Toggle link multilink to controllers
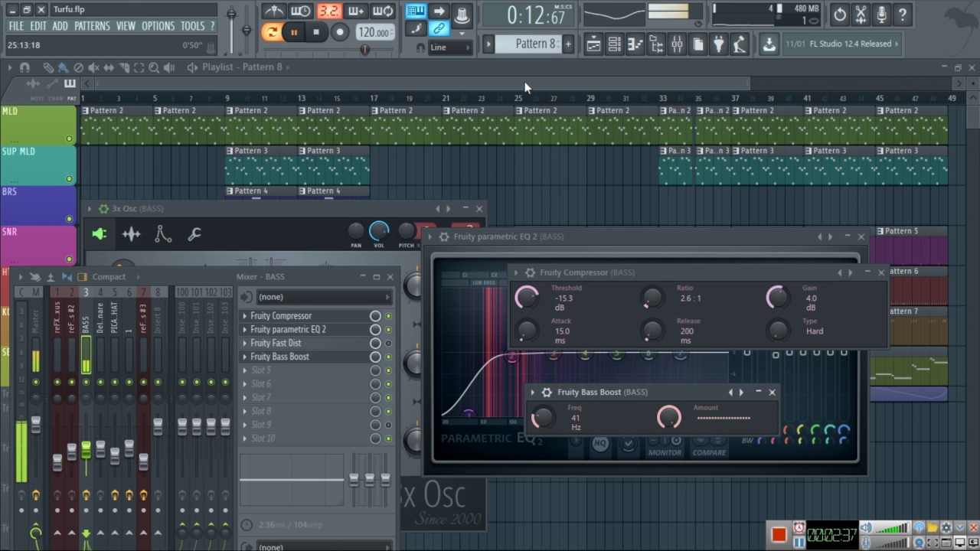Viewport: 980px width, 551px height. pos(439,29)
